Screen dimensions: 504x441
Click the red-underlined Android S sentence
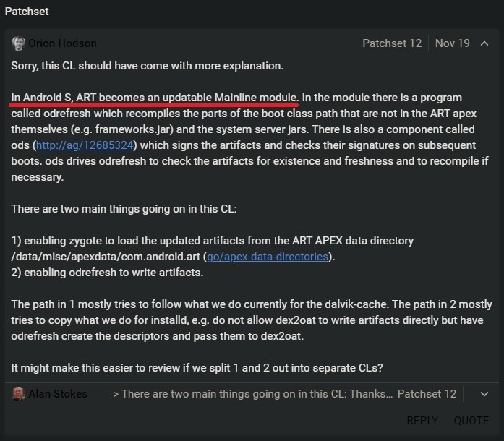tap(155, 98)
